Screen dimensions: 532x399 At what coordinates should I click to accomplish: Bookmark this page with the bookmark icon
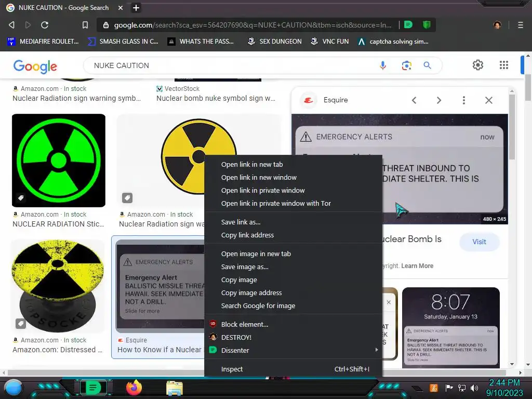[85, 25]
